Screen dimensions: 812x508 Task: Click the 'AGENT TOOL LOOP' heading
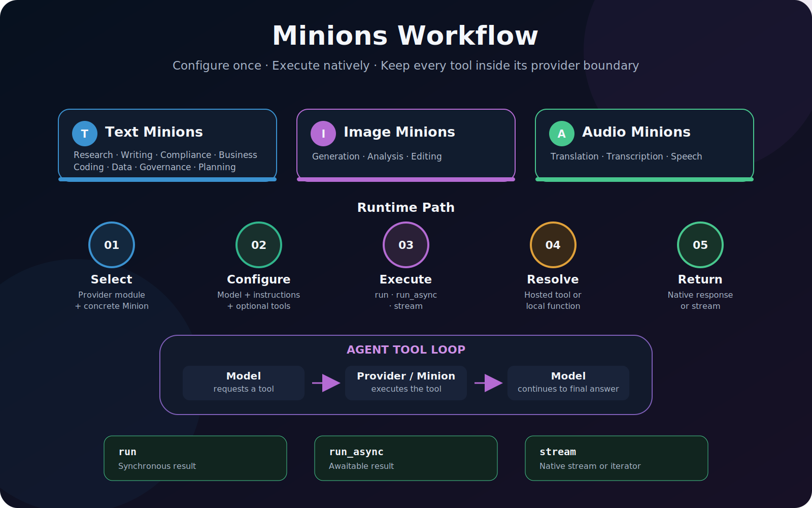tap(406, 350)
